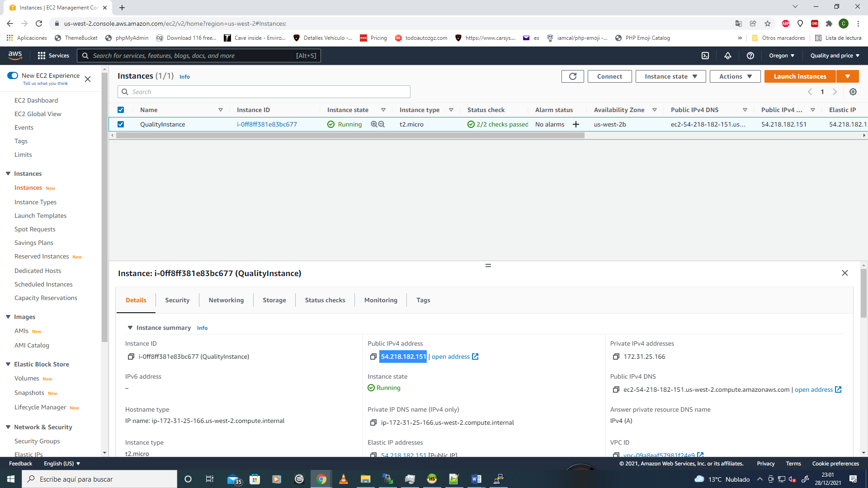This screenshot has width=868, height=488.
Task: Click the Connect button
Action: tap(609, 76)
